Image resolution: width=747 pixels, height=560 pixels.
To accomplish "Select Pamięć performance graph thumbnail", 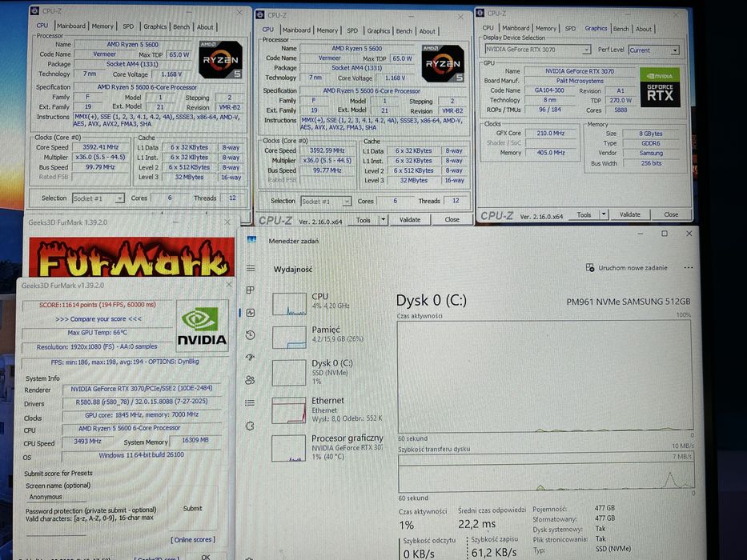I will click(x=289, y=338).
